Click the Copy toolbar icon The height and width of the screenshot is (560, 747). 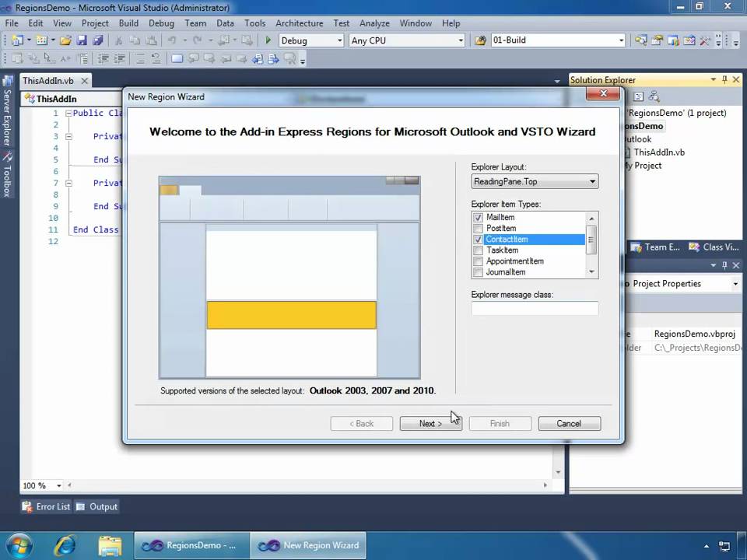(x=135, y=40)
